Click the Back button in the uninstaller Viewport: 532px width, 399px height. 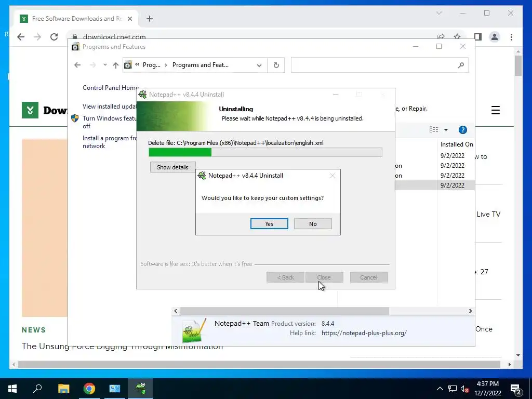285,277
